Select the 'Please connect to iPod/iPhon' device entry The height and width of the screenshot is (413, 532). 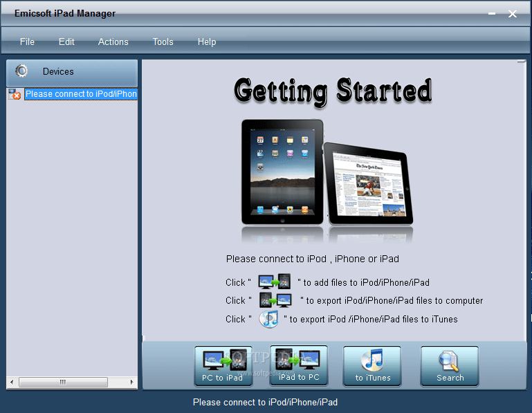pos(81,94)
